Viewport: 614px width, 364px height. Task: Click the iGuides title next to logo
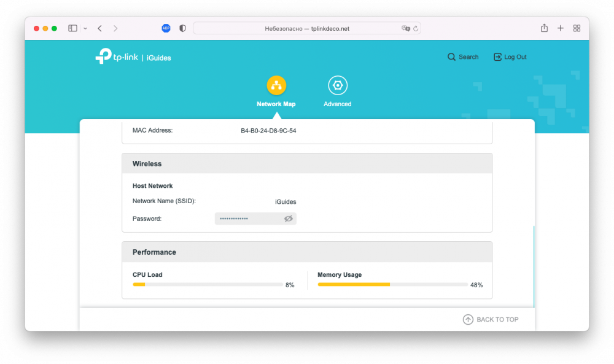point(158,58)
